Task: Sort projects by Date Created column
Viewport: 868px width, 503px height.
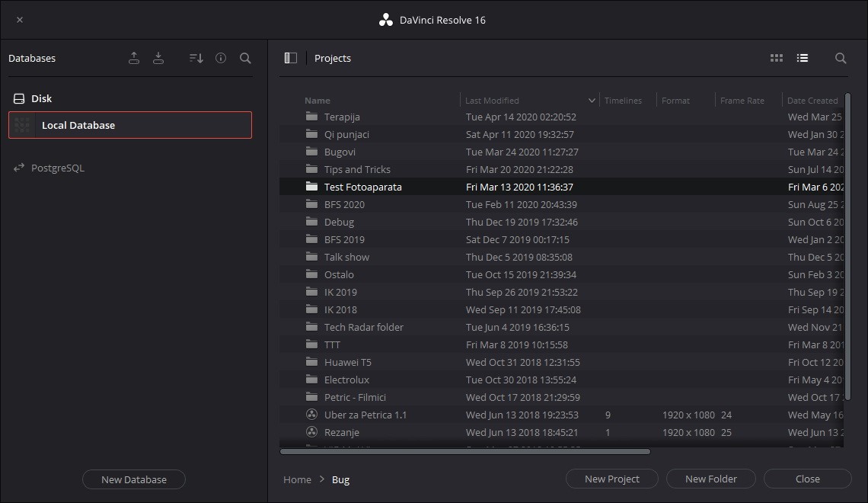Action: coord(812,101)
